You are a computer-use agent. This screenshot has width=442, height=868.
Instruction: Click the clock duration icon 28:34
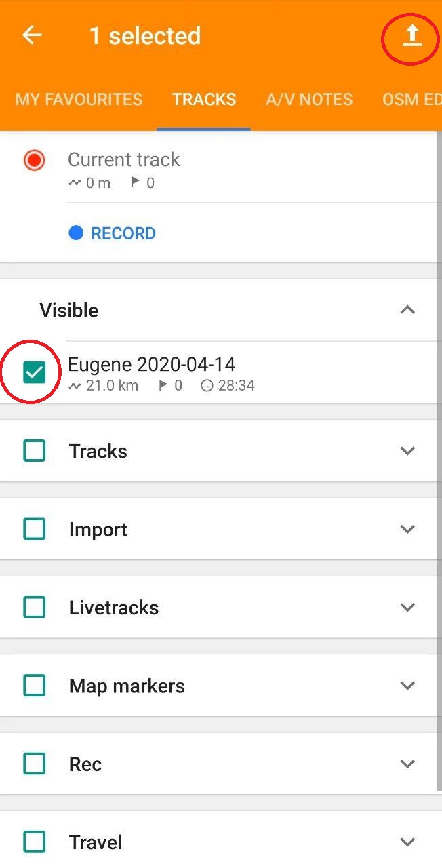pyautogui.click(x=207, y=386)
